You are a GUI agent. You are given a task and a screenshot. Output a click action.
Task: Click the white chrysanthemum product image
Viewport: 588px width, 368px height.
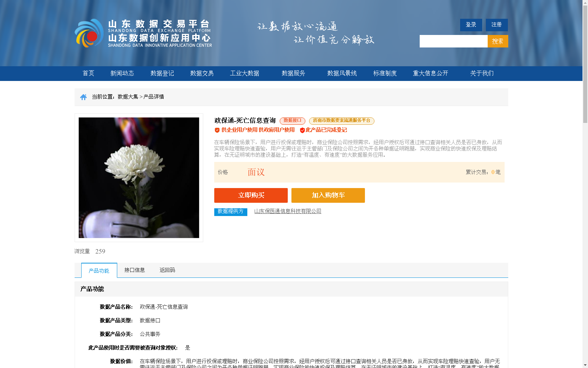139,178
